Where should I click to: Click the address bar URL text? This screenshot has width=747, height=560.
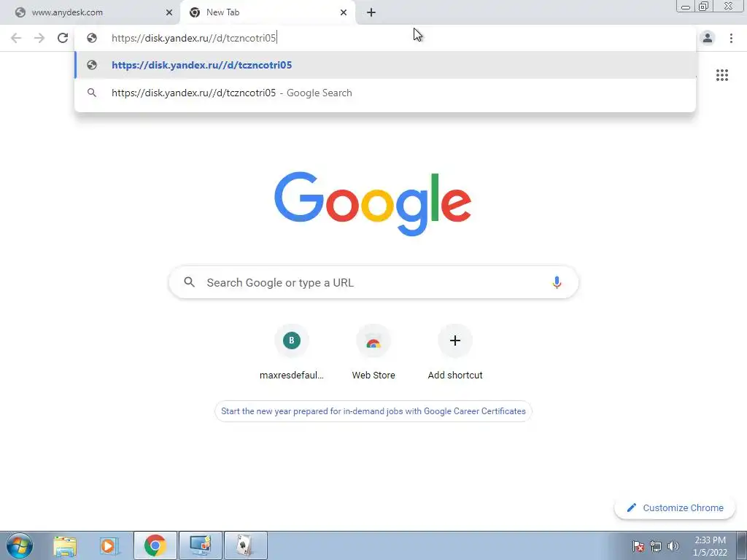[194, 38]
